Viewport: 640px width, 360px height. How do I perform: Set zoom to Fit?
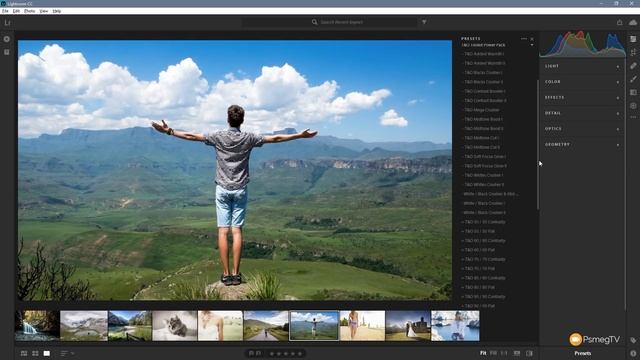[483, 353]
